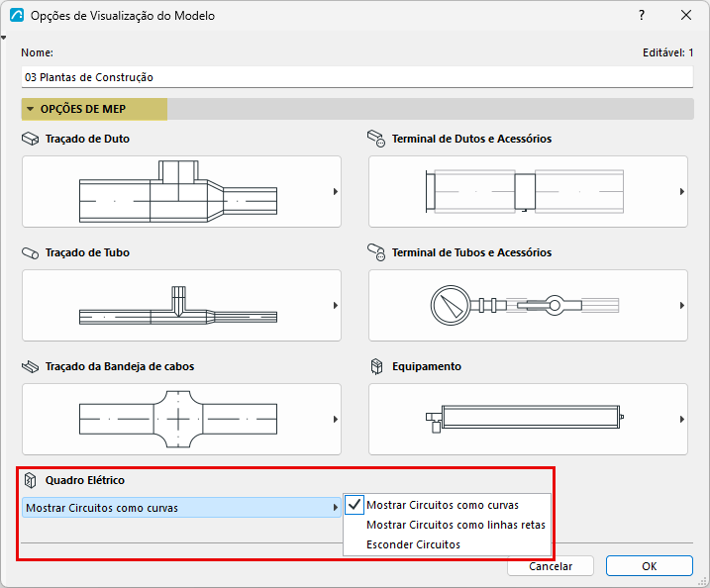Choose Esconder Circuitos from the menu
Image resolution: width=710 pixels, height=588 pixels.
click(448, 544)
